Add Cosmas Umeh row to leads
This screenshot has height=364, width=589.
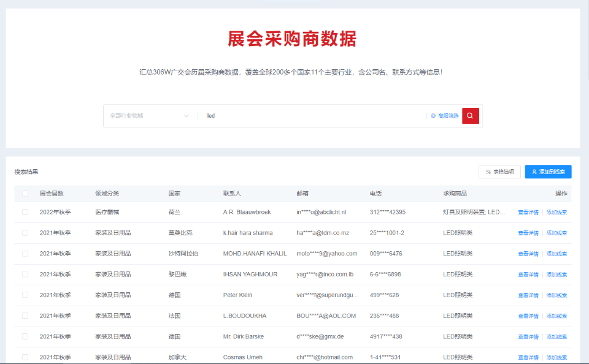click(556, 357)
